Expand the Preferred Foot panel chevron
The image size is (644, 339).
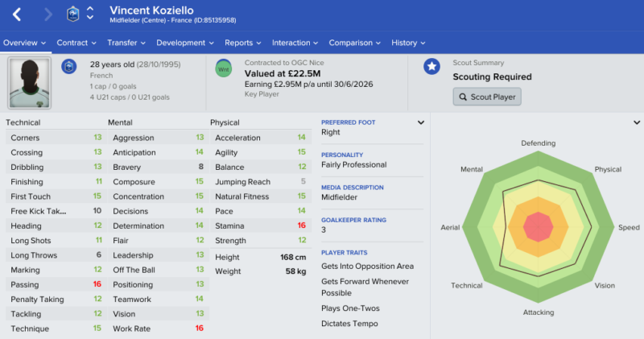pos(420,122)
